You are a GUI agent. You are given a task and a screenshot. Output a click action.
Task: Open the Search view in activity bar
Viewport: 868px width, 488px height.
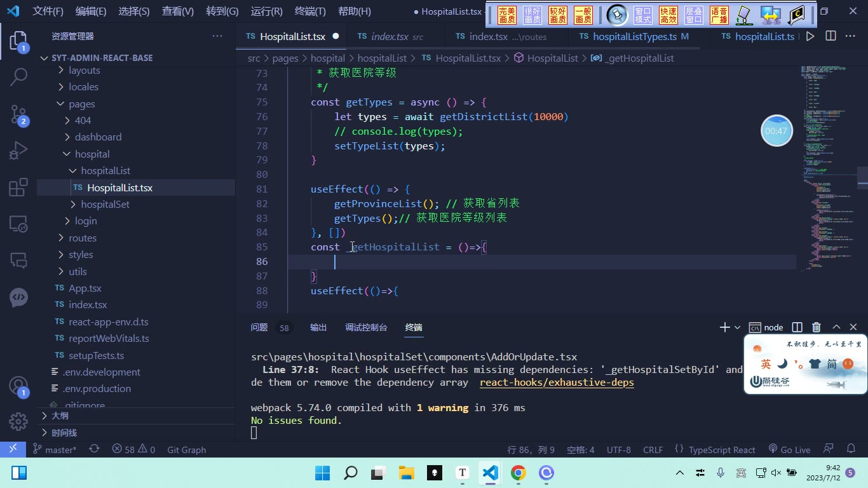click(18, 78)
